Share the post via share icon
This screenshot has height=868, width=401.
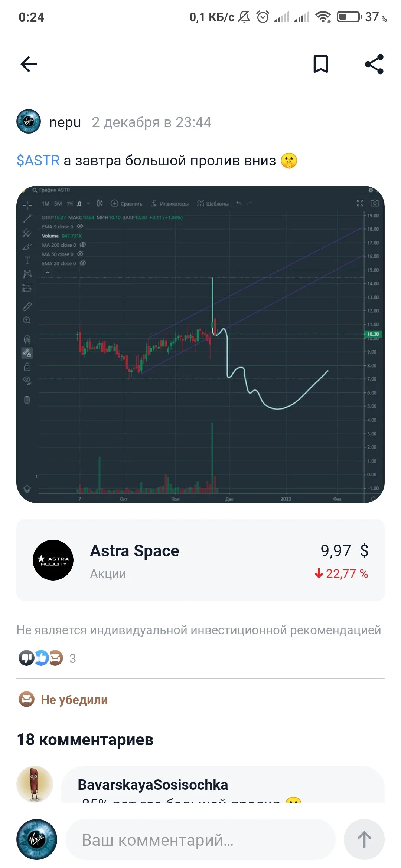[x=374, y=64]
